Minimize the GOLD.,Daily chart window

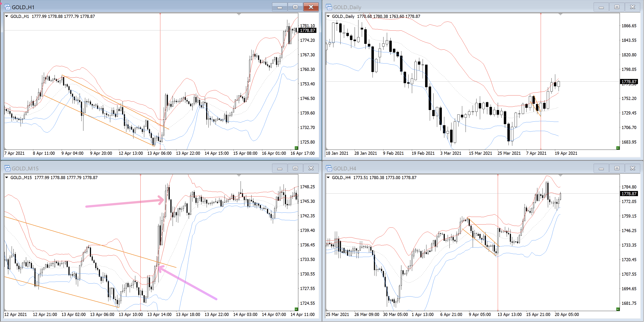click(x=601, y=7)
